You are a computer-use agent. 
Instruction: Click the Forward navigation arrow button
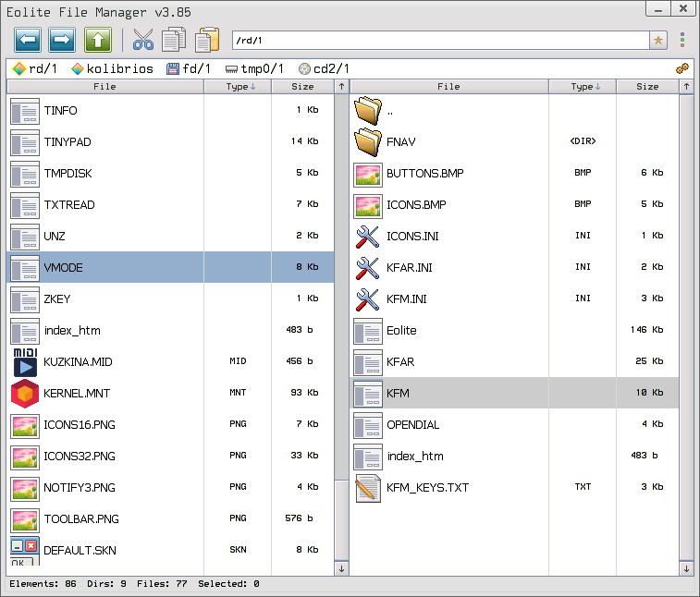[x=62, y=40]
